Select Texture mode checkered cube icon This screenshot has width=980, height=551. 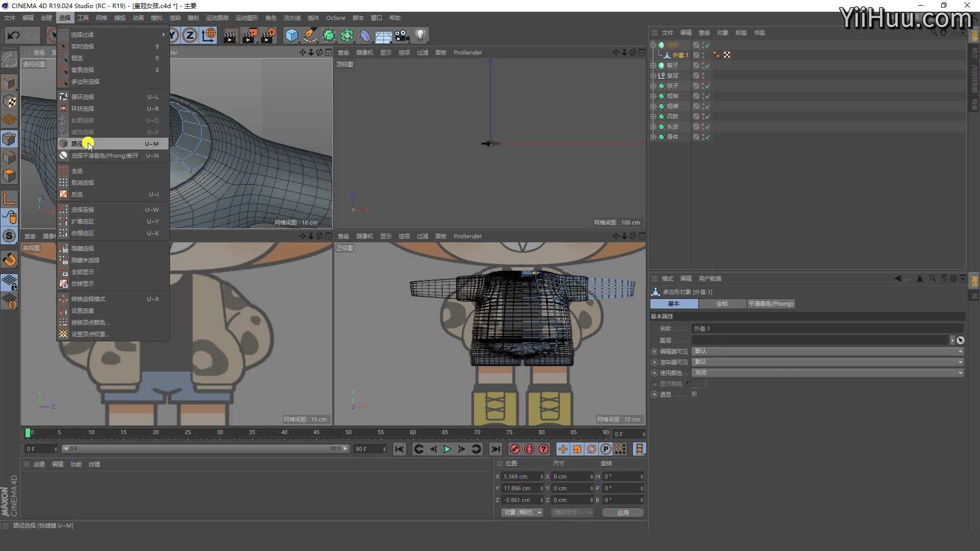[x=9, y=102]
